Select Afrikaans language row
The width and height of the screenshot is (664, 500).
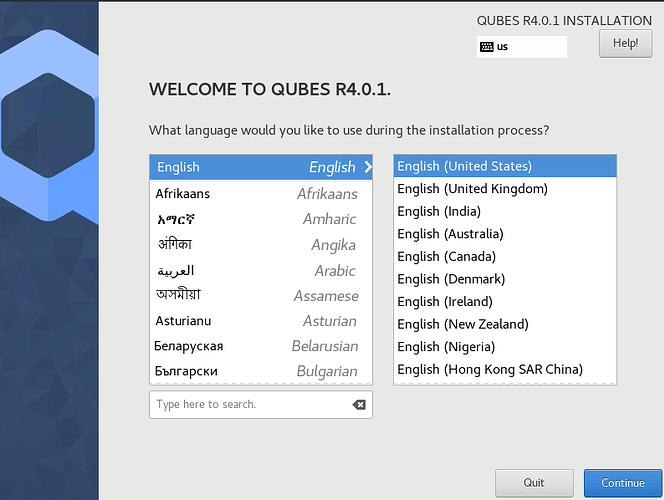pyautogui.click(x=261, y=193)
